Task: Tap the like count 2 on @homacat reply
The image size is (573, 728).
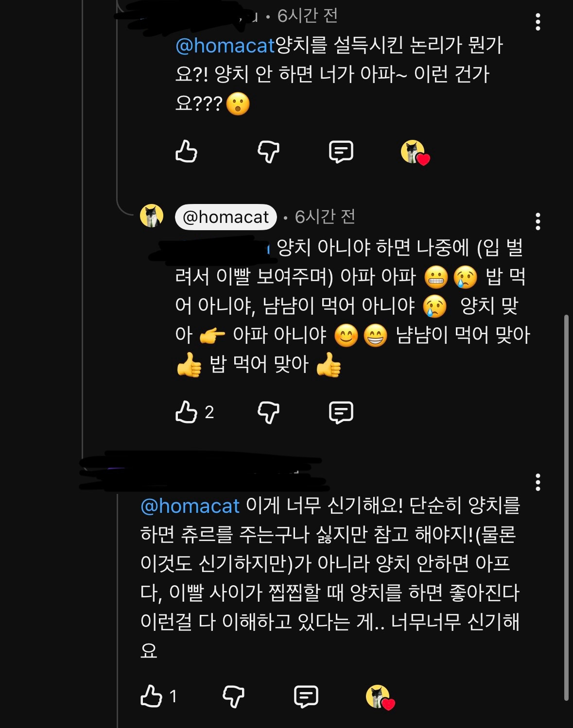Action: tap(209, 412)
